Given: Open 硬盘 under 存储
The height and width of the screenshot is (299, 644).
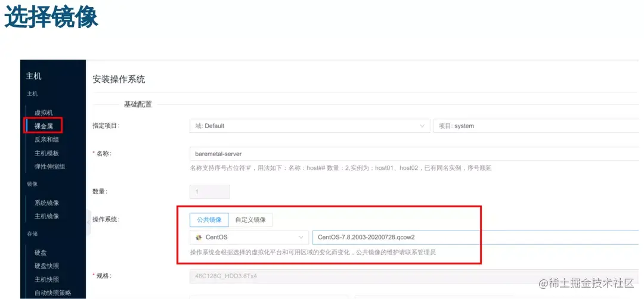Looking at the screenshot, I should pos(41,252).
